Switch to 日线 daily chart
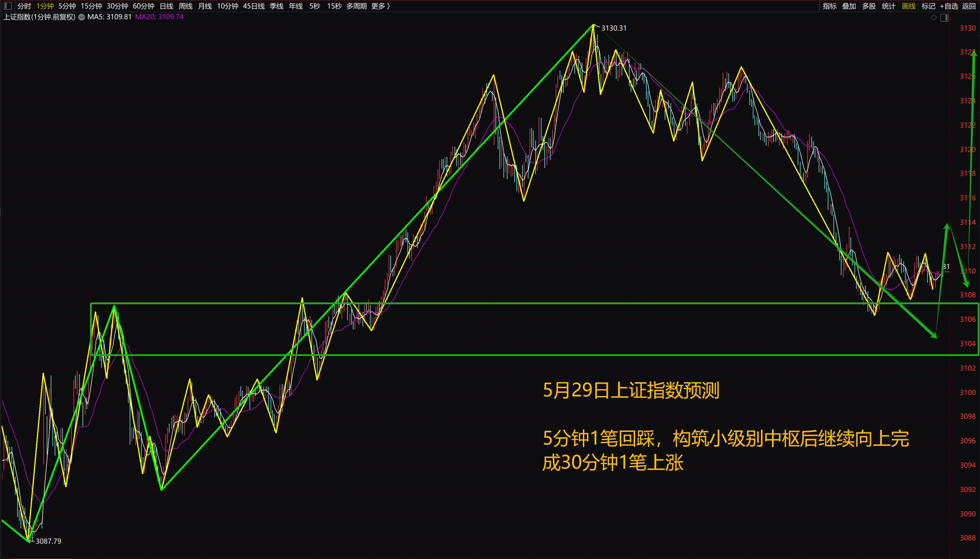The width and height of the screenshot is (980, 559). coord(166,6)
